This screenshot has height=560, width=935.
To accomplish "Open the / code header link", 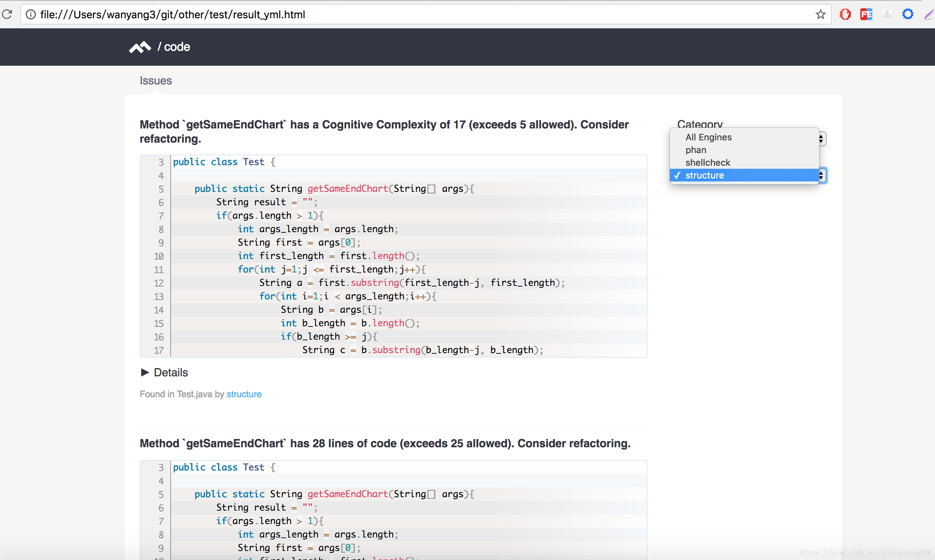I will click(174, 47).
